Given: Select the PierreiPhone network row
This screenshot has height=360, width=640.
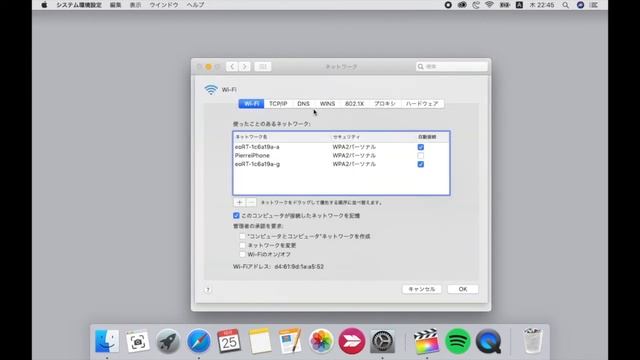Looking at the screenshot, I should [x=341, y=156].
